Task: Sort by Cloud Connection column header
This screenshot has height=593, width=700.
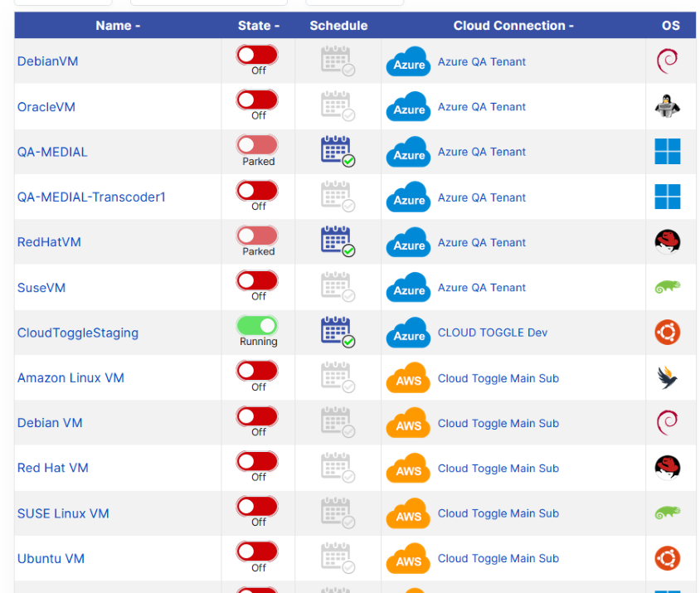Action: pyautogui.click(x=513, y=26)
